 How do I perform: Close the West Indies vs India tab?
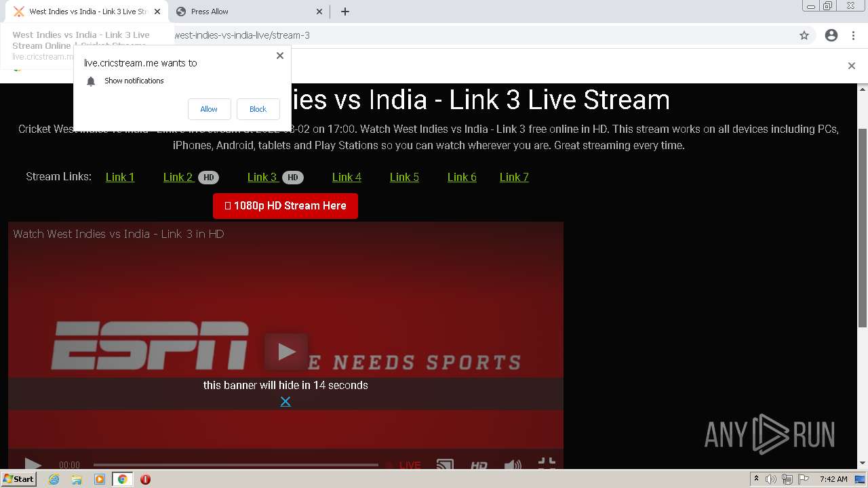point(157,12)
